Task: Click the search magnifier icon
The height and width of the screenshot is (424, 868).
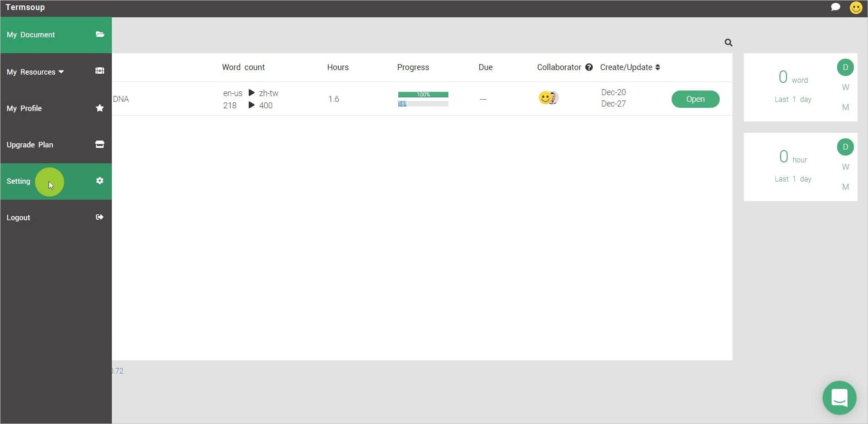Action: pyautogui.click(x=728, y=42)
